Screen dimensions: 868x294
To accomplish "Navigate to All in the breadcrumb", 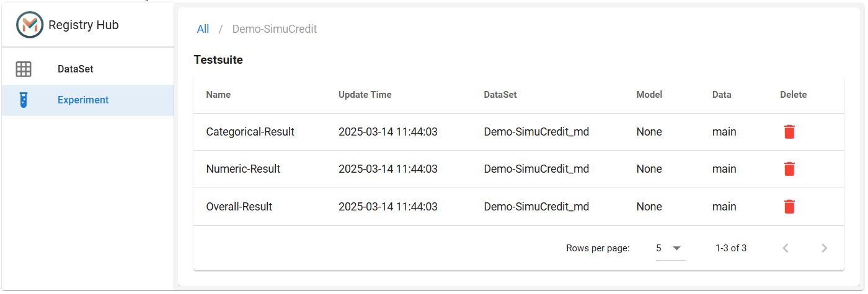I will tap(203, 29).
